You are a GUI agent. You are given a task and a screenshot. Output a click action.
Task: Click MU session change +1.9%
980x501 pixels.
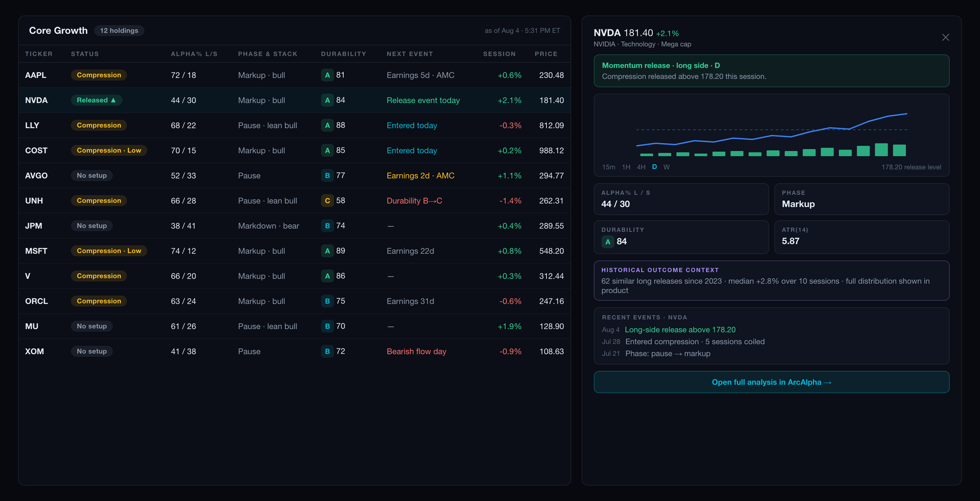click(x=510, y=326)
